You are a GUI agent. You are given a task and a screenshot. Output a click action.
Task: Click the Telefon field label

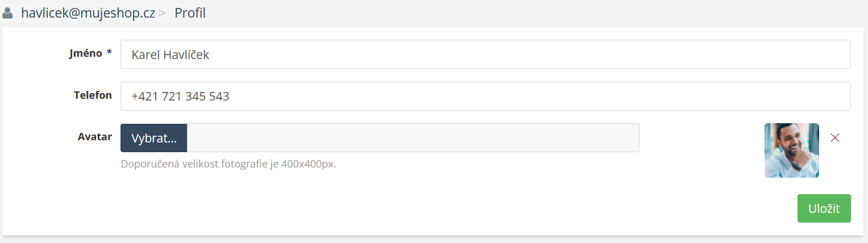(93, 95)
